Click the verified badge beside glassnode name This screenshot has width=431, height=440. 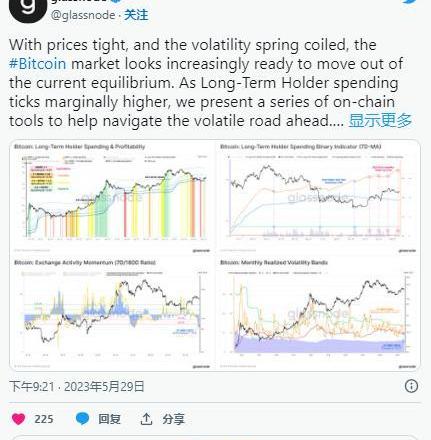115,1
